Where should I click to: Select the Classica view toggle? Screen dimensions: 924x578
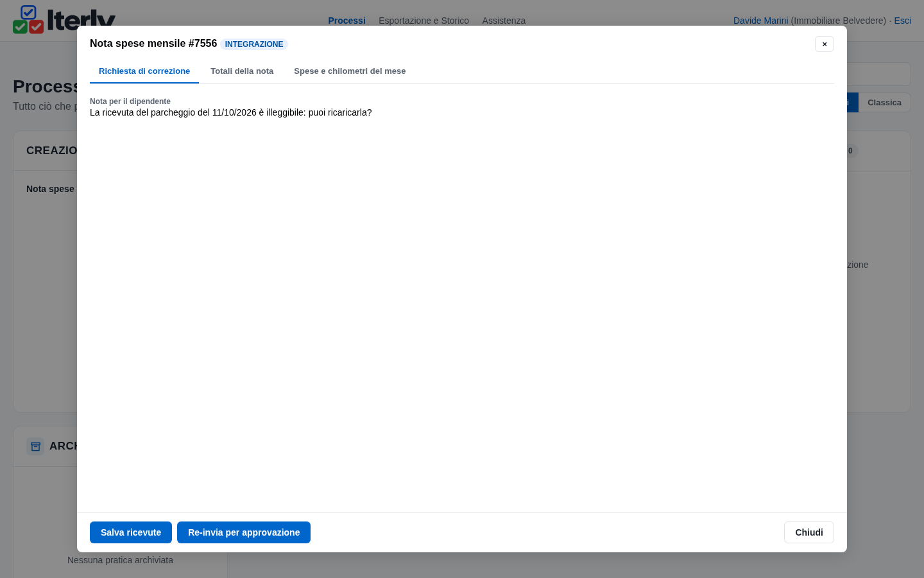tap(884, 103)
